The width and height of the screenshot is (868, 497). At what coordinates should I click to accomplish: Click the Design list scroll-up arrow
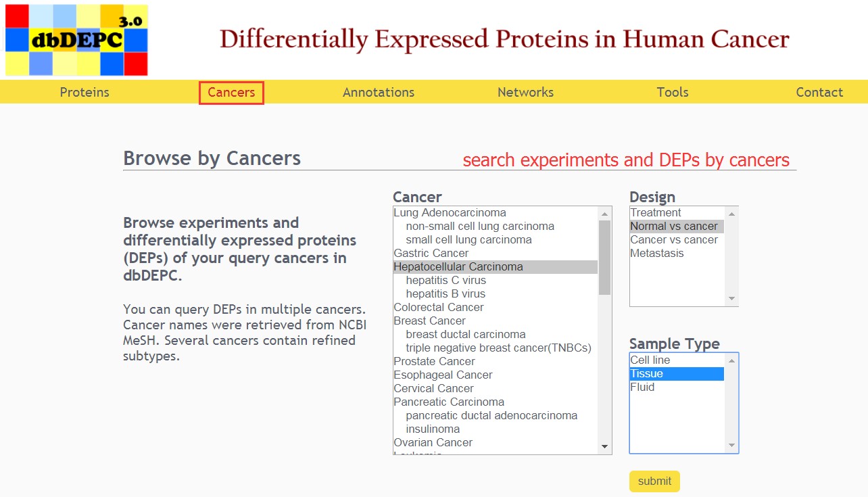731,213
